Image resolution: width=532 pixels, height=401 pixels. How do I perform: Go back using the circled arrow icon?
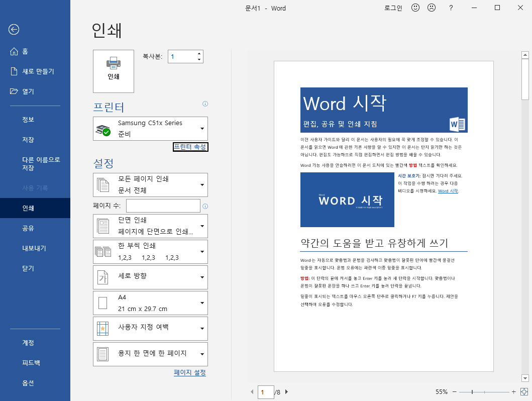[x=14, y=30]
